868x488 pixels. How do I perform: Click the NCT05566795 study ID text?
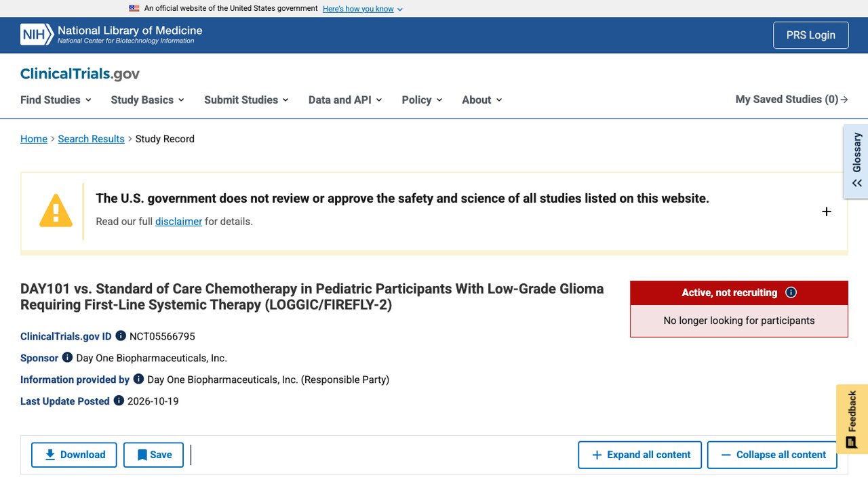point(162,336)
